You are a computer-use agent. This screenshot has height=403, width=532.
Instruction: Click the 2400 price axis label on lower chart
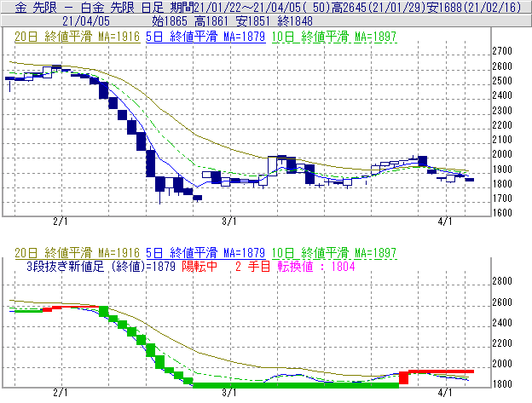[x=502, y=323]
